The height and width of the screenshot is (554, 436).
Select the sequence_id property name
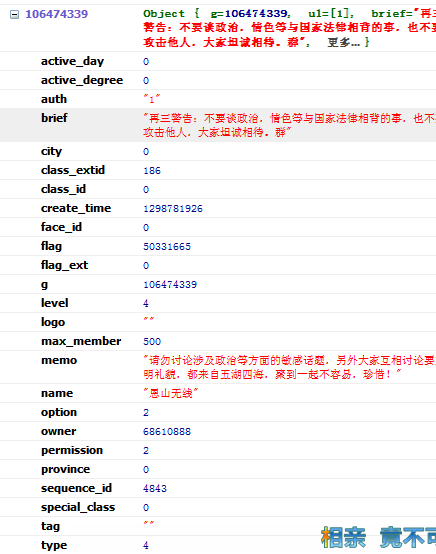click(x=76, y=488)
